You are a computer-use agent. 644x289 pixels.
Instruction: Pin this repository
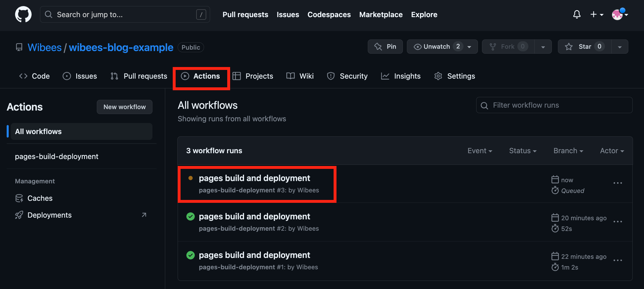tap(385, 46)
